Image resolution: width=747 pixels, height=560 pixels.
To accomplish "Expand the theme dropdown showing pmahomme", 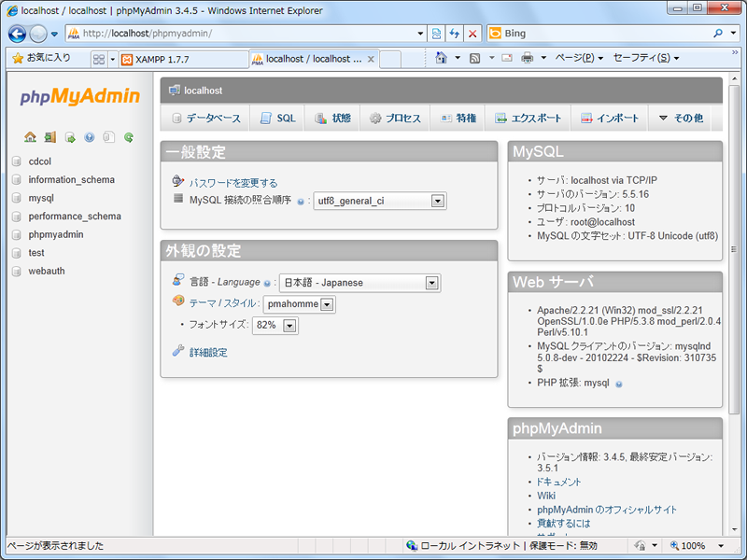I will [327, 304].
